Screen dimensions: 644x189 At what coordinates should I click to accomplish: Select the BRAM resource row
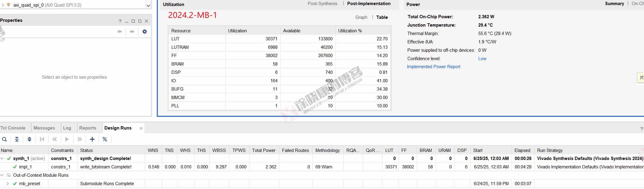pyautogui.click(x=279, y=64)
